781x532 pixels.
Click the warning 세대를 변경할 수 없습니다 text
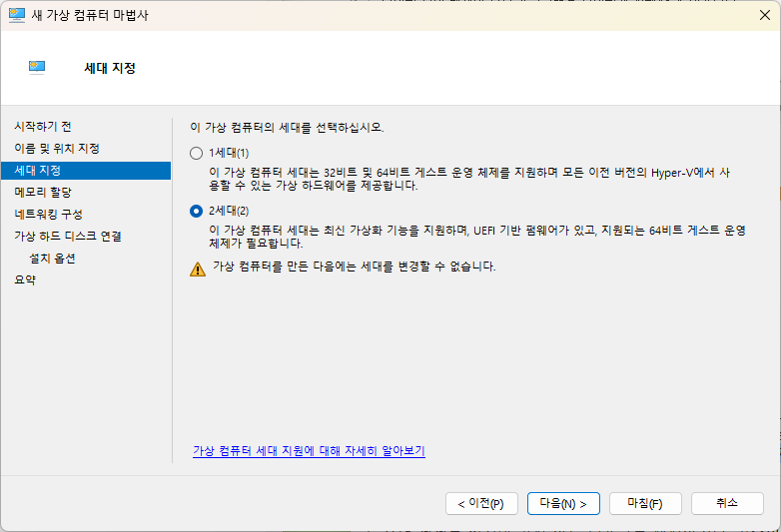355,266
